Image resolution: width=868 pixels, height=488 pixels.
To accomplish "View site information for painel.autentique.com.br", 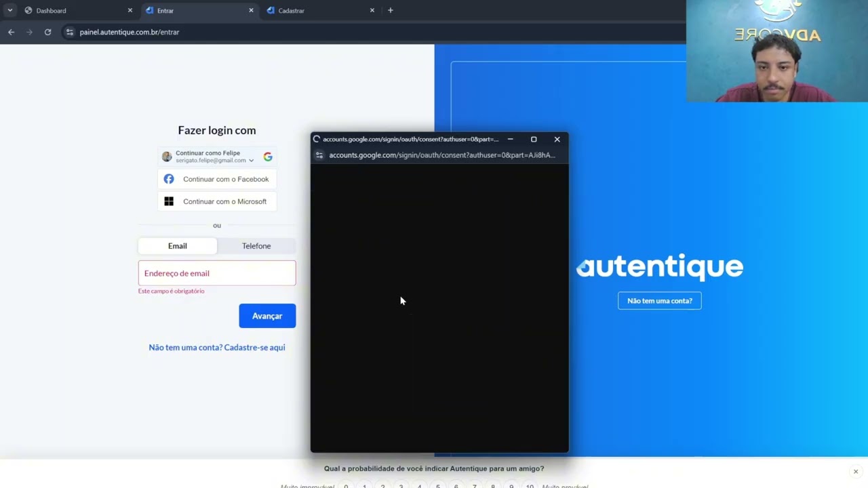I will (x=69, y=32).
